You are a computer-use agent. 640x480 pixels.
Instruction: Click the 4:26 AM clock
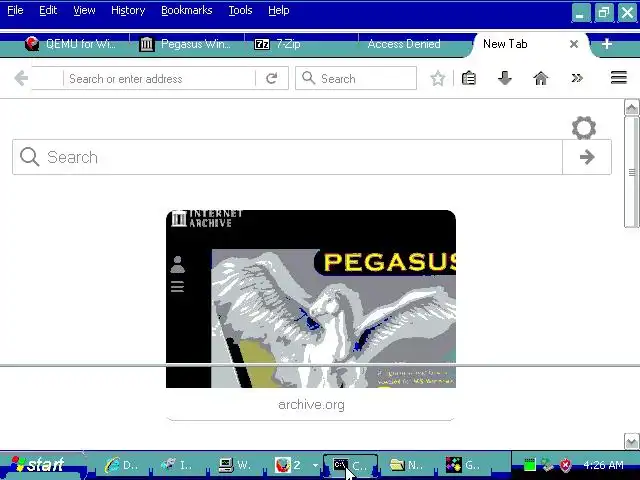(603, 465)
